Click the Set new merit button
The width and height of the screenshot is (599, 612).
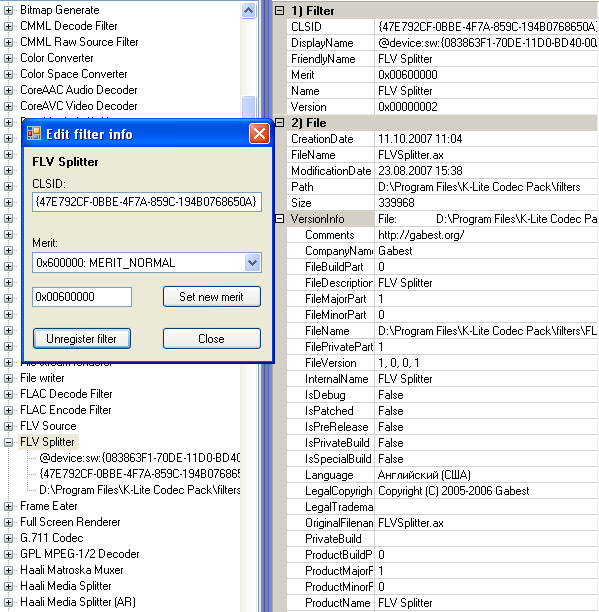pyautogui.click(x=212, y=297)
